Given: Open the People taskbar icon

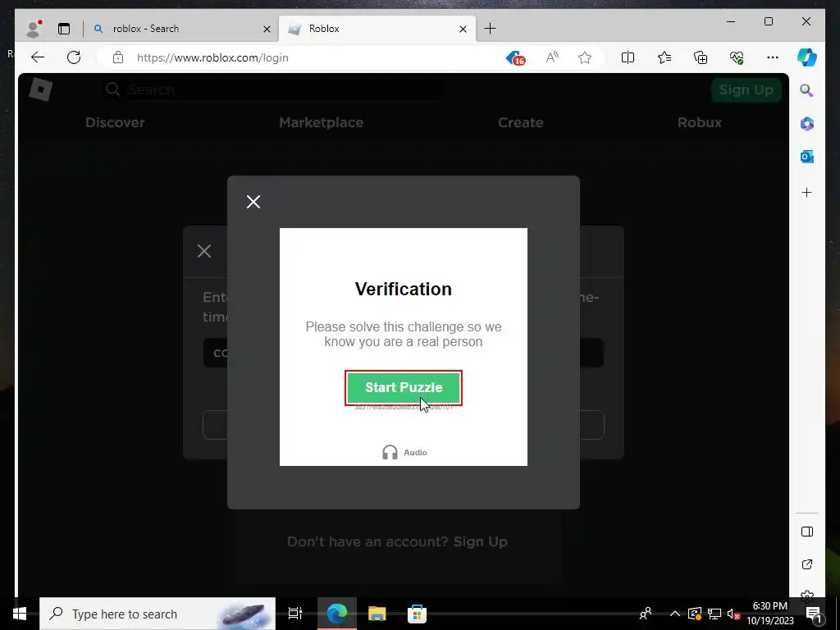Looking at the screenshot, I should pyautogui.click(x=646, y=614).
